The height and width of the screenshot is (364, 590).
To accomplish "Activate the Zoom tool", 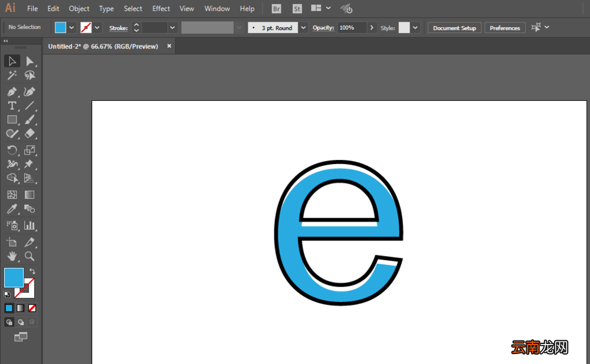I will (x=29, y=257).
